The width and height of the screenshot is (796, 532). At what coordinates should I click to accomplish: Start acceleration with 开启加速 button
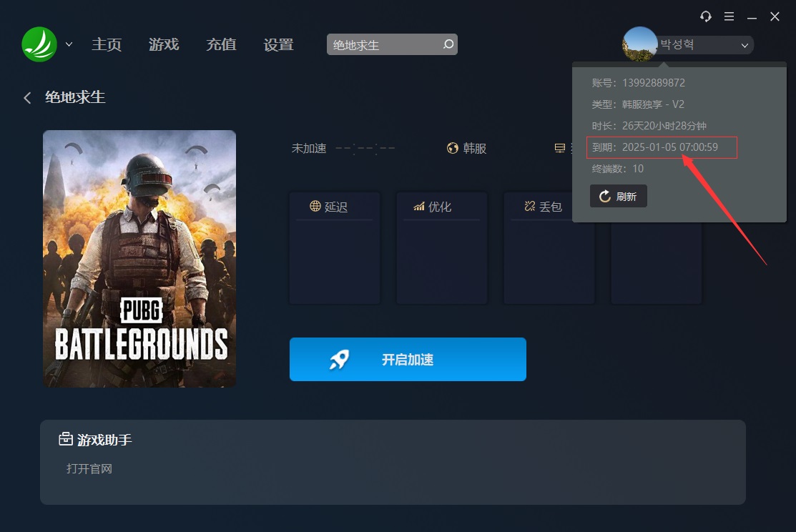[x=408, y=360]
